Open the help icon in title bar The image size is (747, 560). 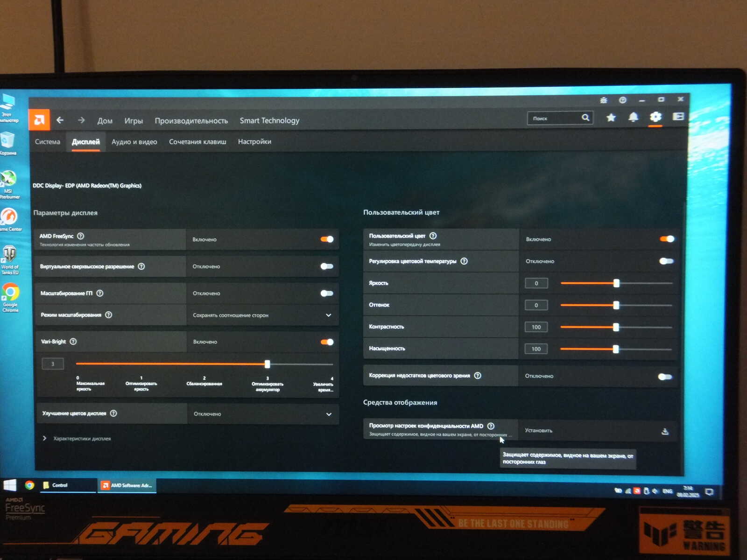click(x=623, y=100)
